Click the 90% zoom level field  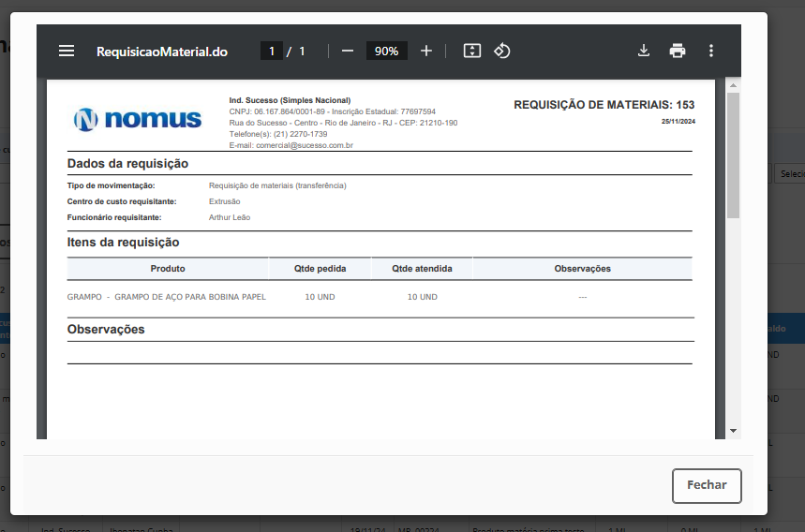(x=387, y=52)
